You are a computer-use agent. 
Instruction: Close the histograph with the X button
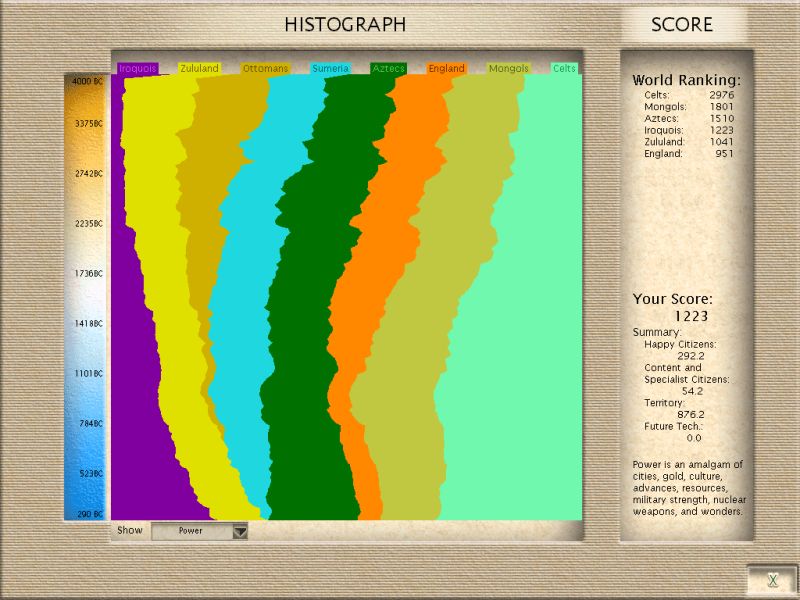pos(772,580)
